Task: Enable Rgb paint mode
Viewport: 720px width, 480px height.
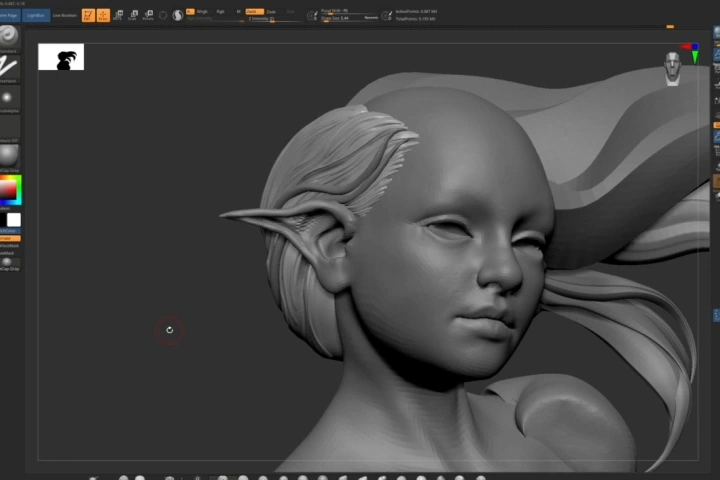Action: pyautogui.click(x=220, y=11)
